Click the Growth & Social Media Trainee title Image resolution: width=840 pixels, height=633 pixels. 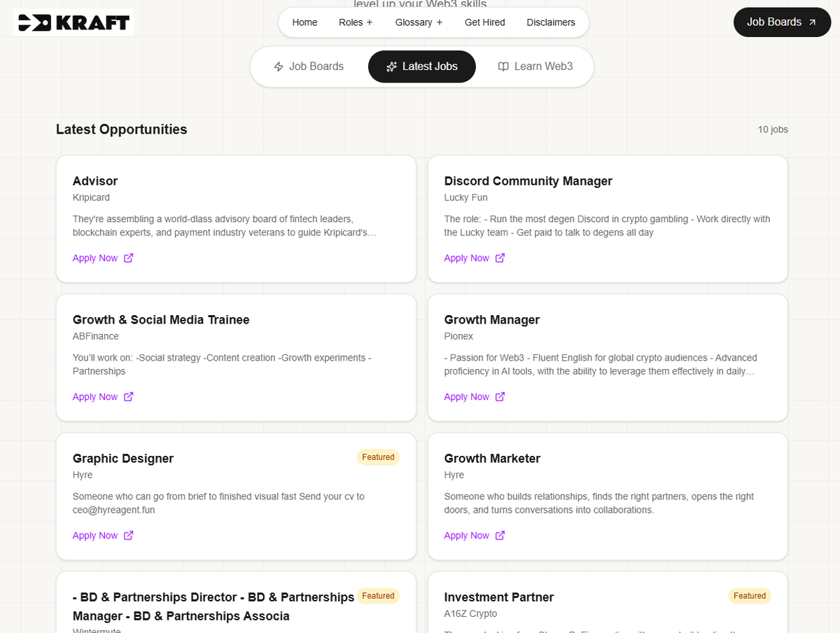pyautogui.click(x=161, y=319)
